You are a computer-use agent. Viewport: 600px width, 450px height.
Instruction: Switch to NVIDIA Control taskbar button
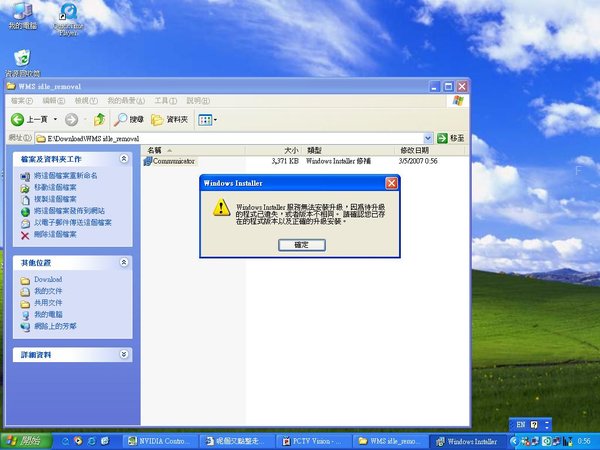pyautogui.click(x=162, y=442)
